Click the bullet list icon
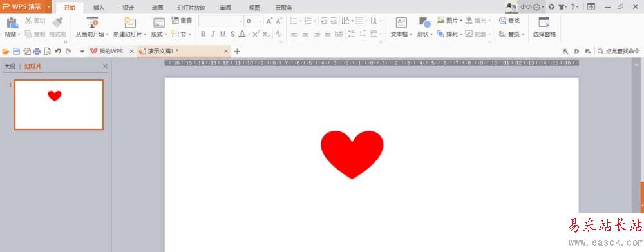644x252 pixels. coord(294,21)
